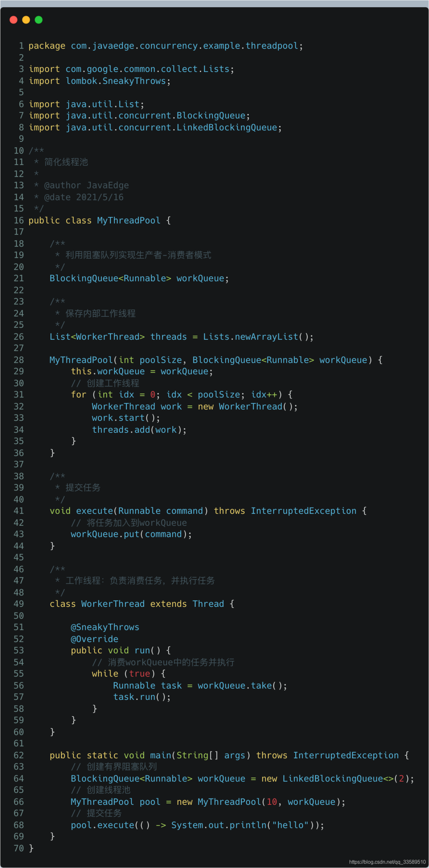Screen dimensions: 429x868
Task: Click workQueue.put(command) statement
Action: click(131, 535)
